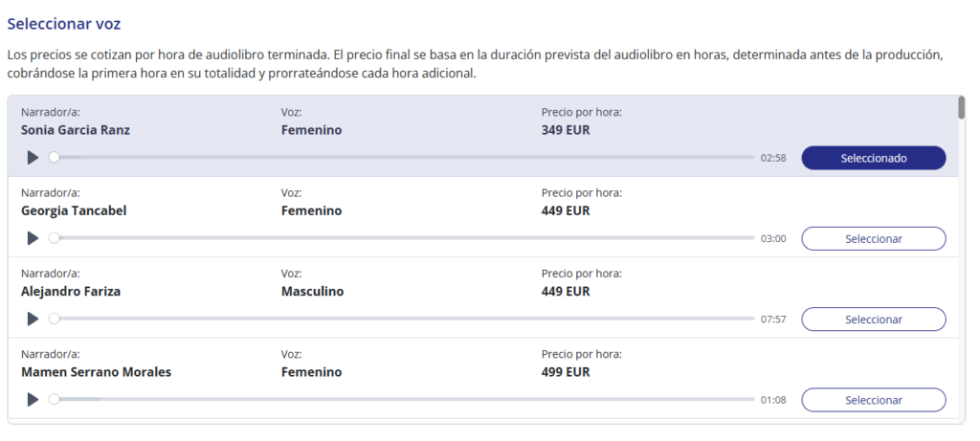980x441 pixels.
Task: Choose Alejandro Fariza with Seleccionar button
Action: coord(873,319)
